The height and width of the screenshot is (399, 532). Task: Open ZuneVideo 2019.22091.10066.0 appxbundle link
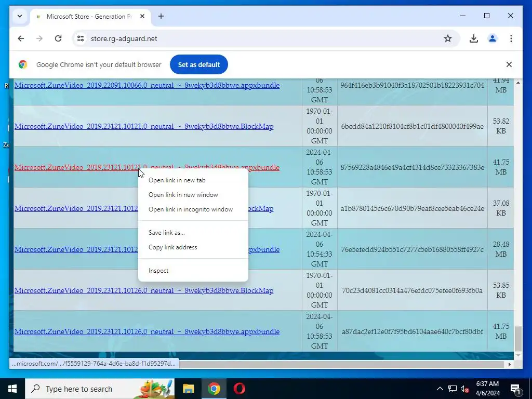click(147, 85)
